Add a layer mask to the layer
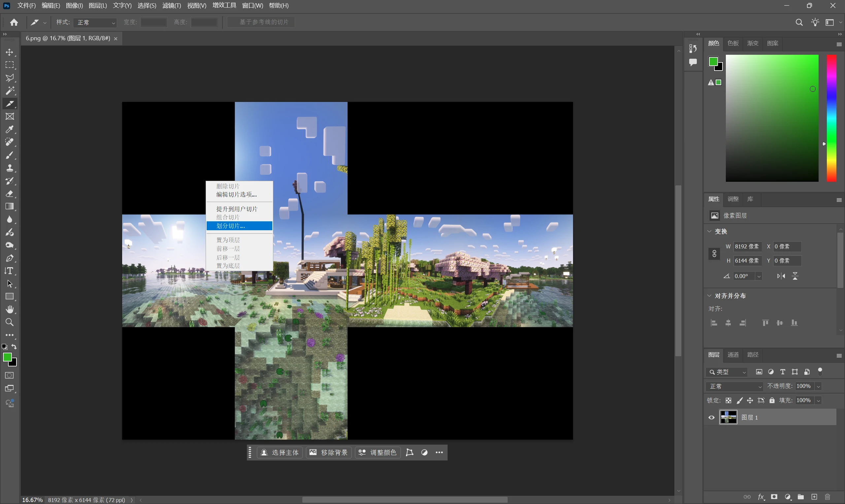 pyautogui.click(x=774, y=497)
